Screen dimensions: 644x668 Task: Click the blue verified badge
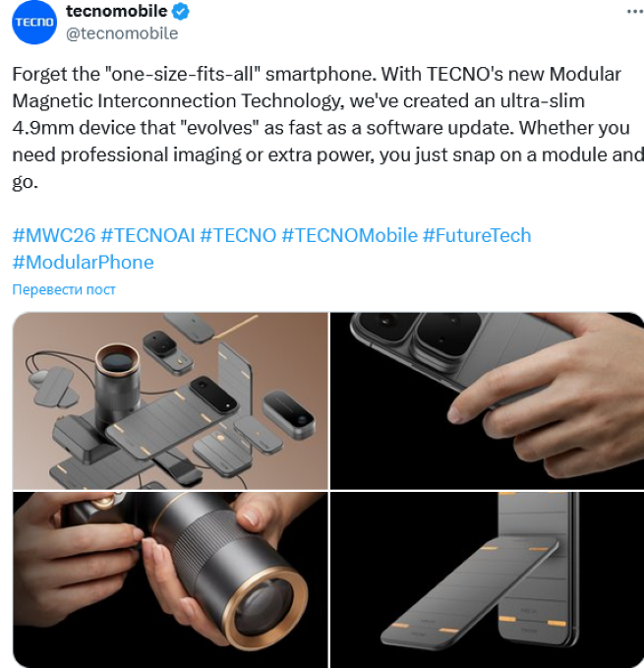click(x=181, y=12)
